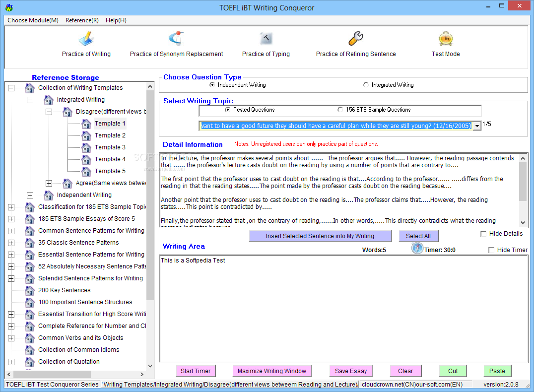
Task: Click house icon beside Disagree node
Action: point(67,112)
